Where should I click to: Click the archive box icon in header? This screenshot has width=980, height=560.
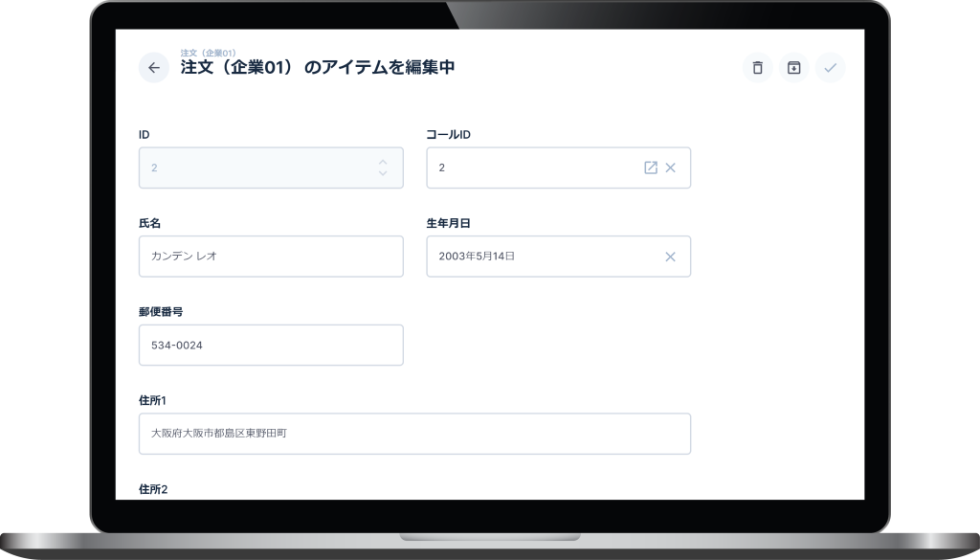(x=793, y=68)
